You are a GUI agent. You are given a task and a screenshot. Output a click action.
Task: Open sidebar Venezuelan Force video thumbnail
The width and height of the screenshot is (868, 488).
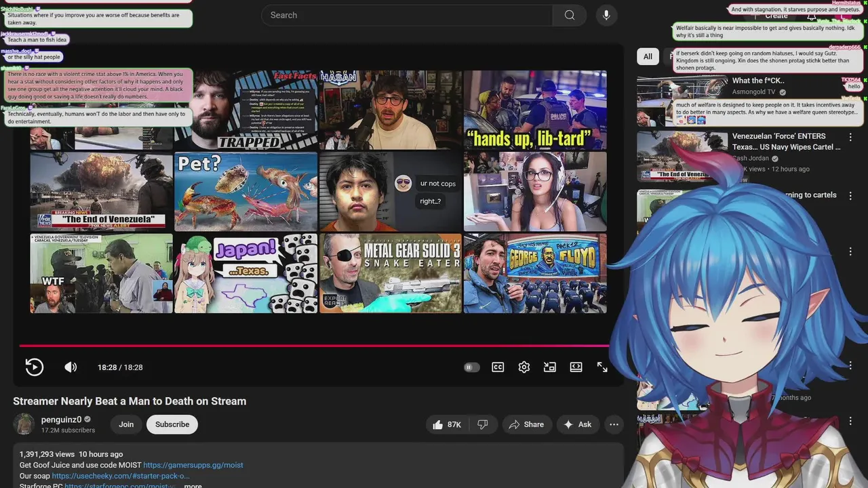point(682,155)
